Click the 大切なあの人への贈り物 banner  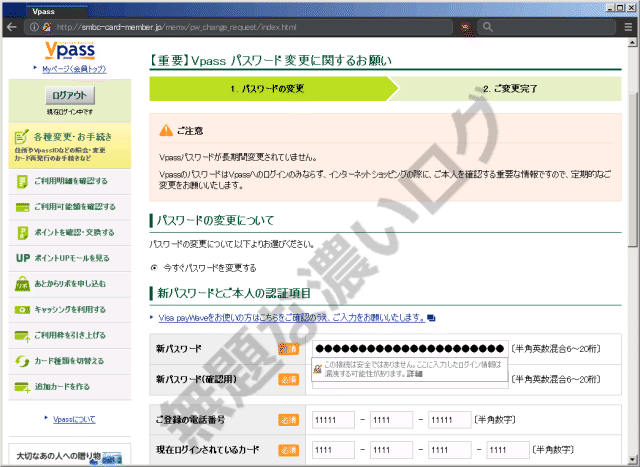coord(70,455)
